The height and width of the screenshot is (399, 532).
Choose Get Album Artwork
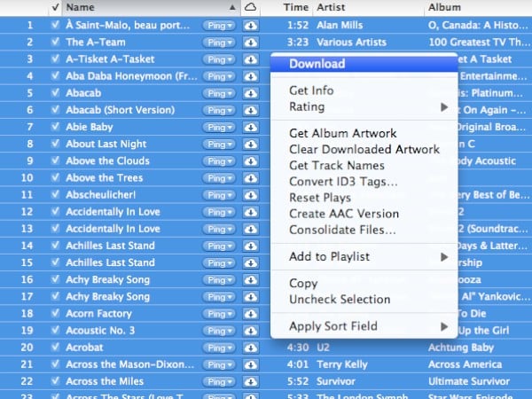pos(364,133)
